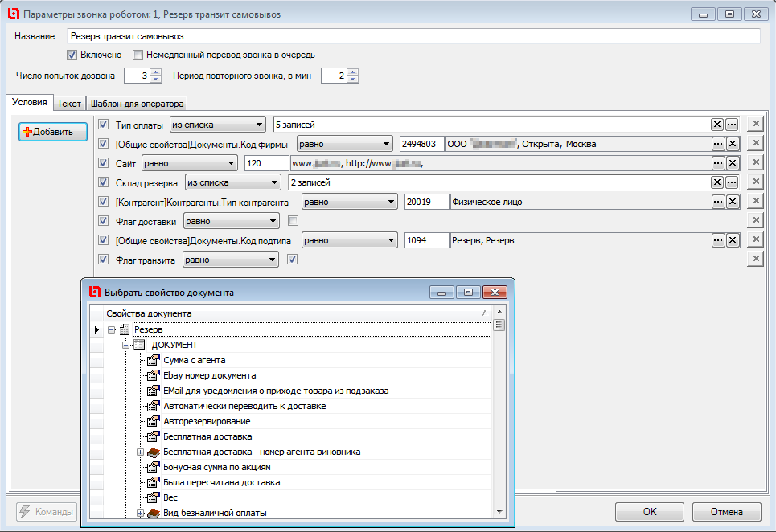776x532 pixels.
Task: Uncheck the Склад резерва condition checkbox
Action: pos(103,182)
